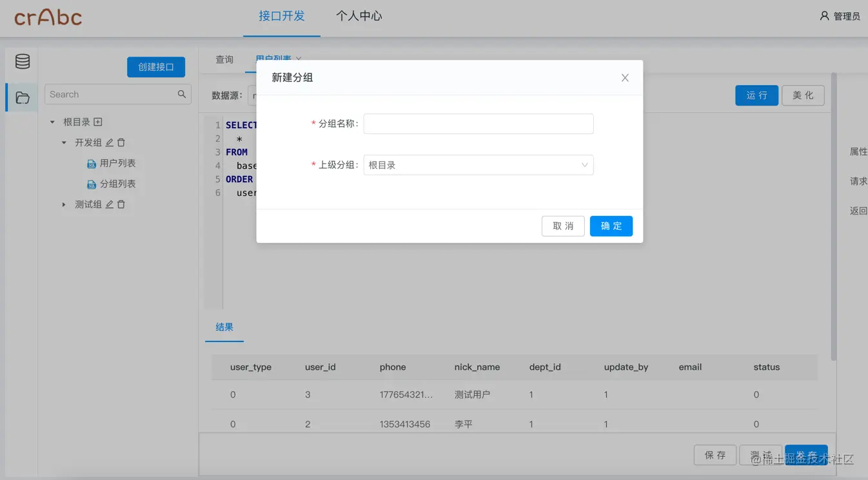
Task: Click the magnifier icon in the Search box
Action: coord(182,94)
